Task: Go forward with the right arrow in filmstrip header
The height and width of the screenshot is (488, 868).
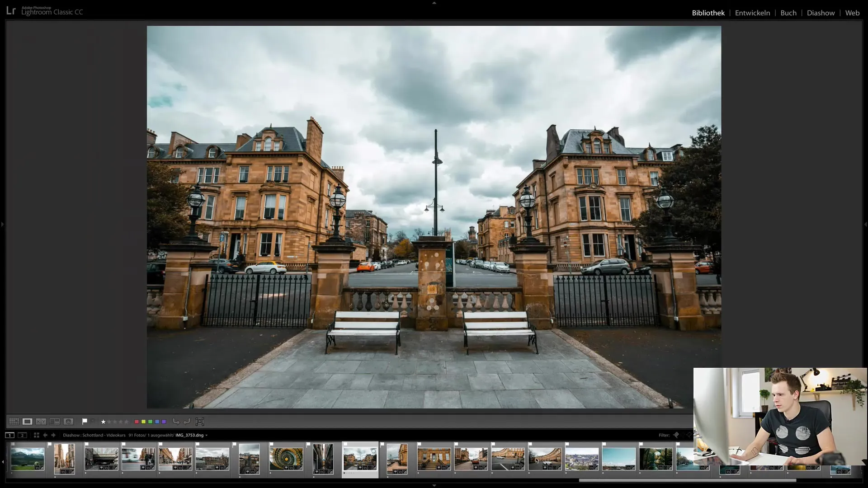Action: point(53,435)
